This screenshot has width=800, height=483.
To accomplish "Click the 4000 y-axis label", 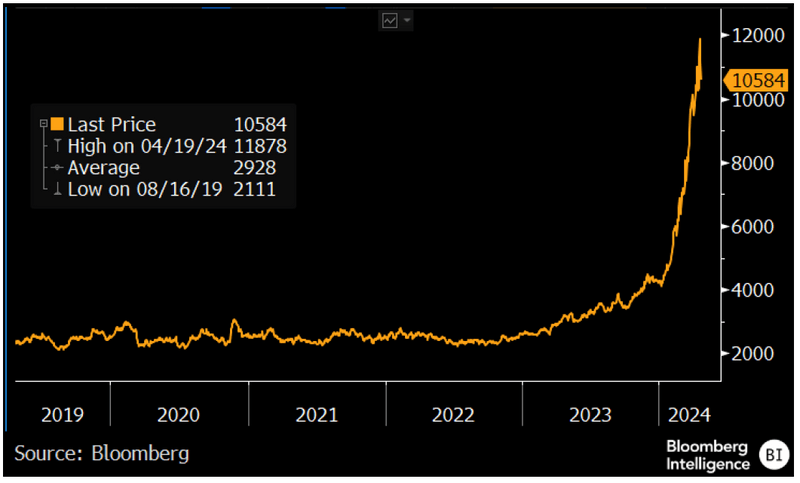I will pyautogui.click(x=753, y=290).
